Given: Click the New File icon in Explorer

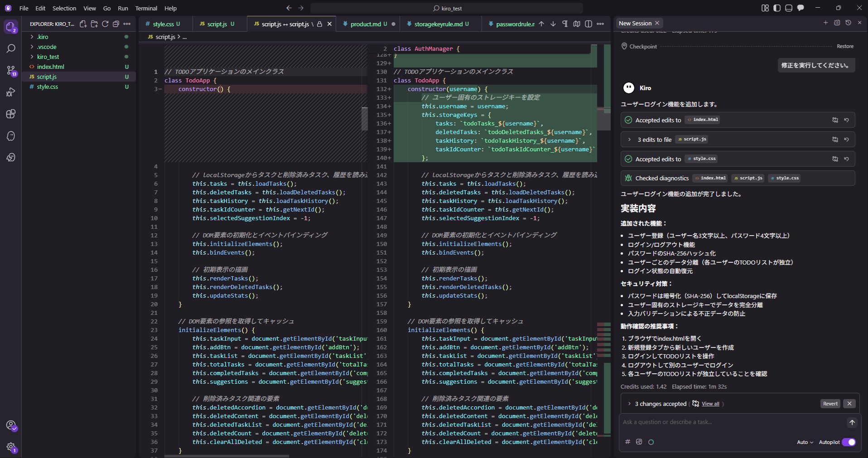Looking at the screenshot, I should (83, 24).
